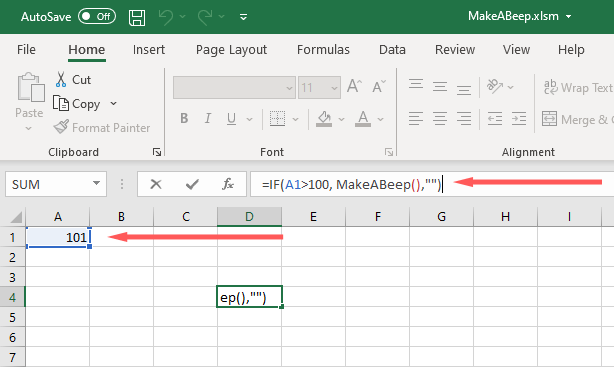This screenshot has height=367, width=614.
Task: Open the Help tab
Action: click(571, 50)
